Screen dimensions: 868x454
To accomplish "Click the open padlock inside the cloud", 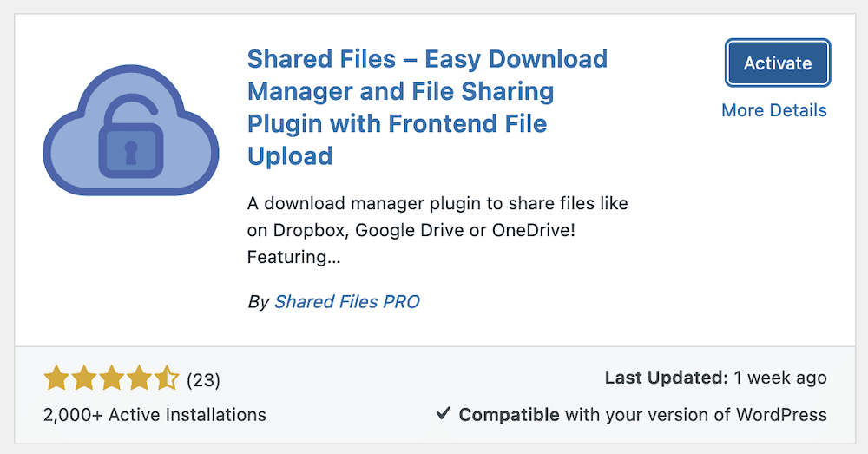I will [131, 136].
